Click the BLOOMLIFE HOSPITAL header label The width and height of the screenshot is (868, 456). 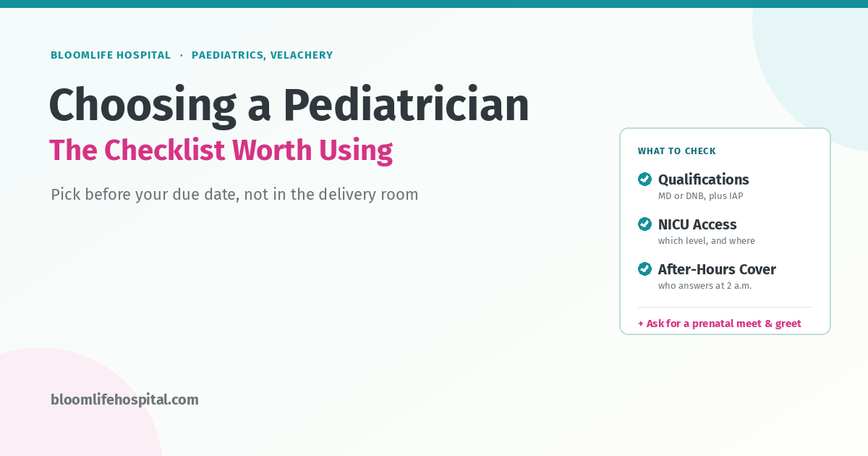point(111,55)
